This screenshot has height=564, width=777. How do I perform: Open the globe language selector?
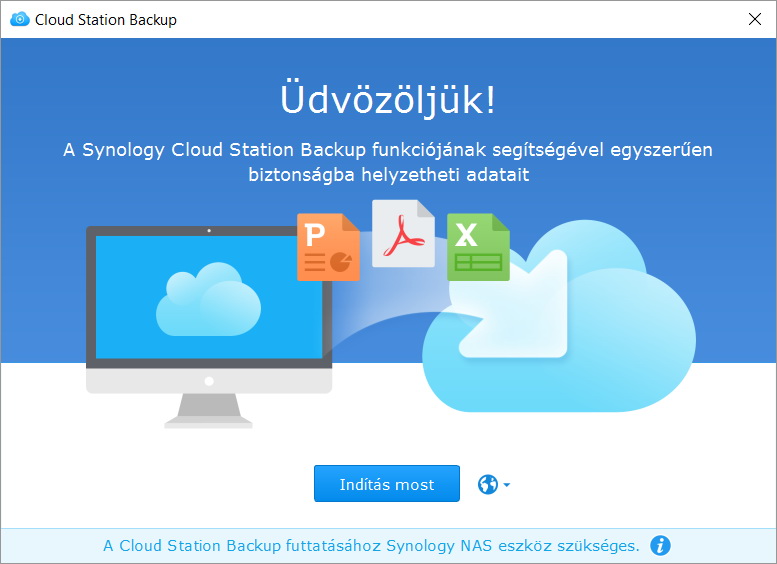click(x=488, y=485)
